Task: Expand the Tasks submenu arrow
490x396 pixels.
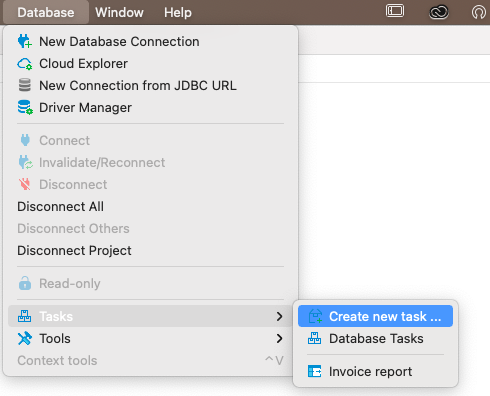Action: pyautogui.click(x=279, y=316)
